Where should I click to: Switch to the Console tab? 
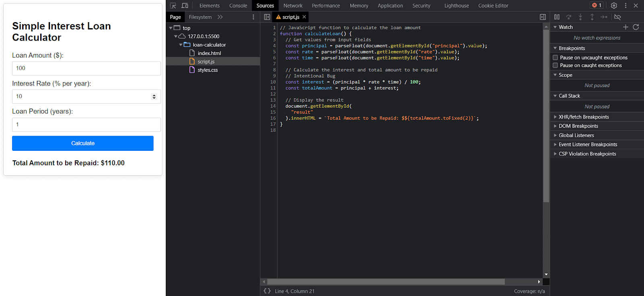click(238, 6)
